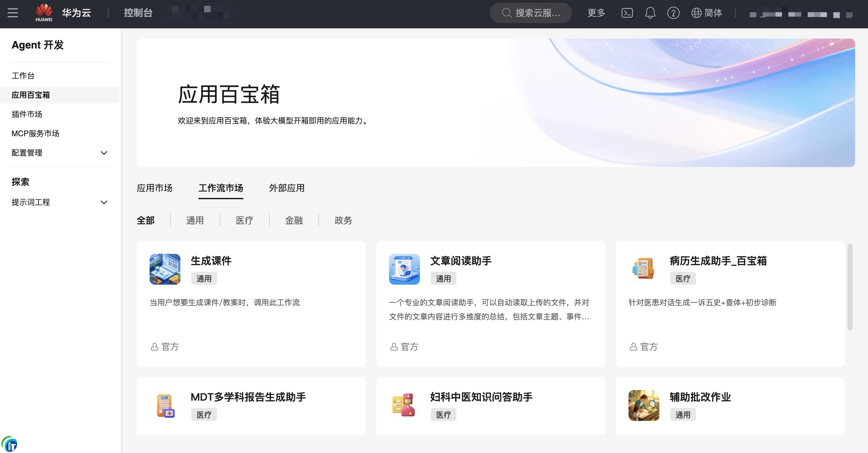
Task: Click the 生成课件 description text
Action: [224, 303]
